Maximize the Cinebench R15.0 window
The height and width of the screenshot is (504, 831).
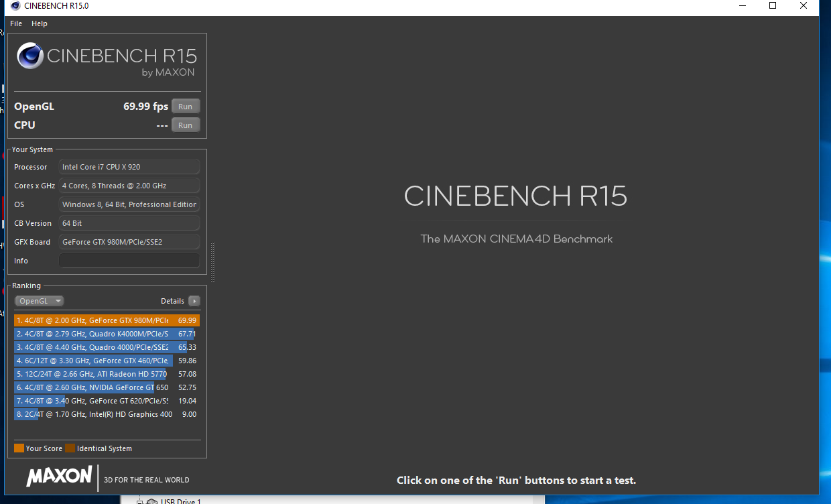(x=773, y=6)
